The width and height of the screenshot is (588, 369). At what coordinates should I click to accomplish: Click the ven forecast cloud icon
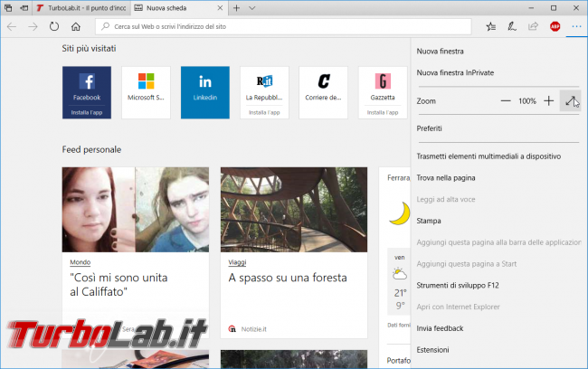(x=399, y=274)
